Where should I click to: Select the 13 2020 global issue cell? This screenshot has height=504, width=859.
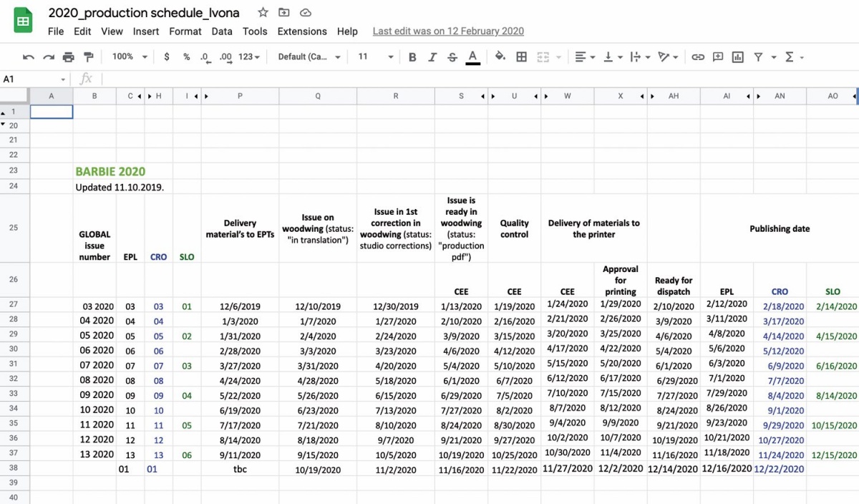[x=94, y=455]
